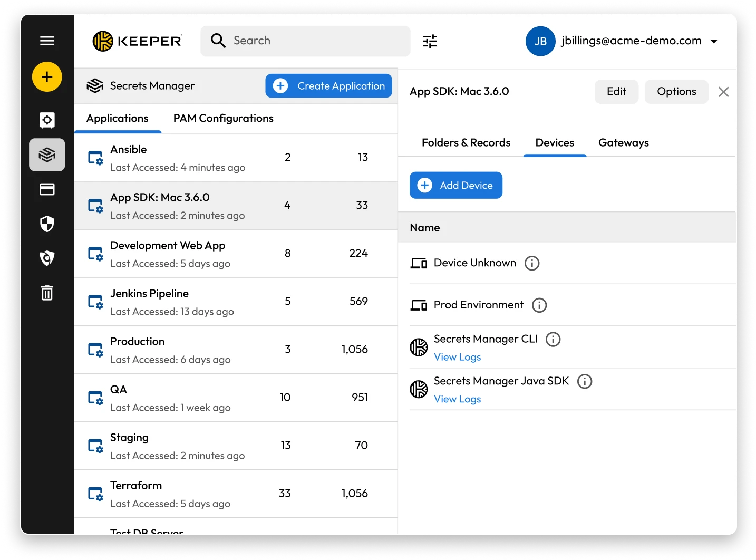Click the Development Web App application icon
756x560 pixels.
pos(95,254)
